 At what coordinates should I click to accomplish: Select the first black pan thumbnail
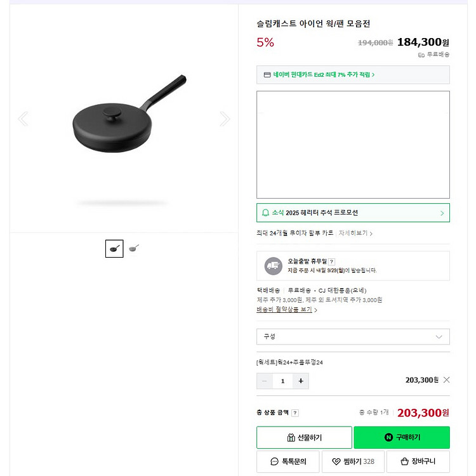pos(114,249)
